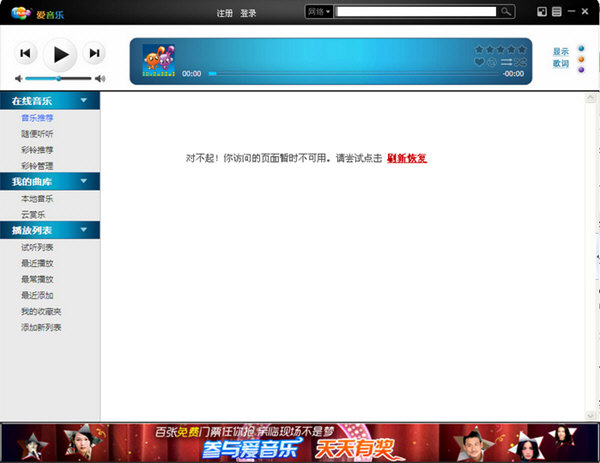Open 登录 in the title bar

click(248, 13)
